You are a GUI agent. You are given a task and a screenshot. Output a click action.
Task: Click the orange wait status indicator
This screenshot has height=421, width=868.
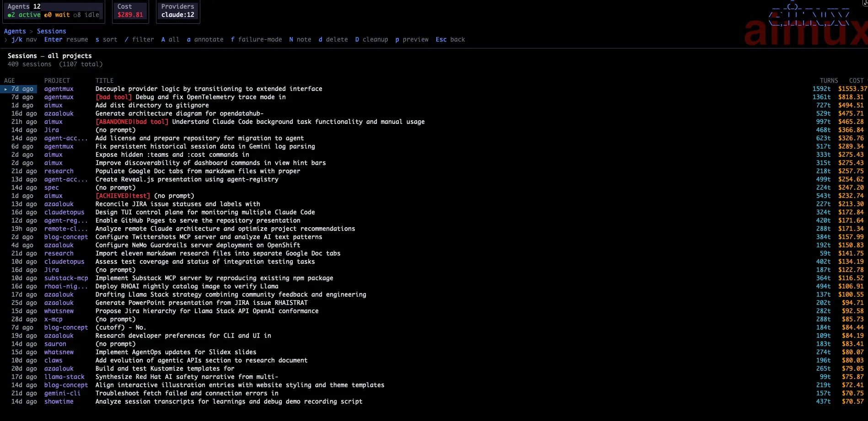pyautogui.click(x=57, y=15)
